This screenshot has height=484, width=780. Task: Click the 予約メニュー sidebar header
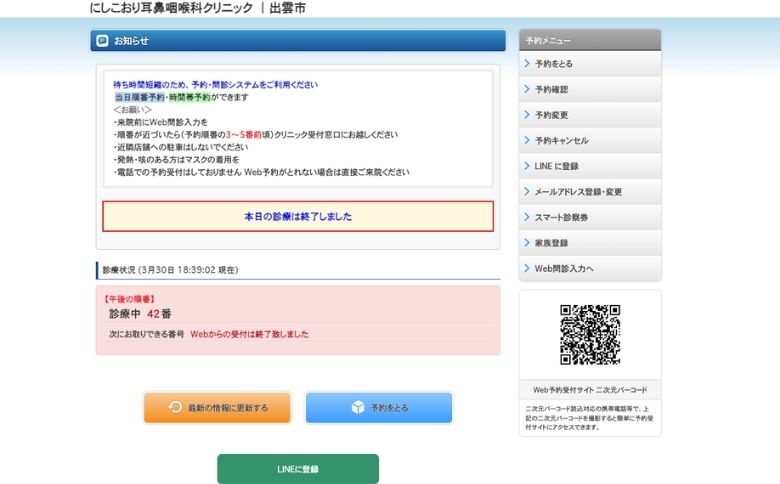click(590, 40)
